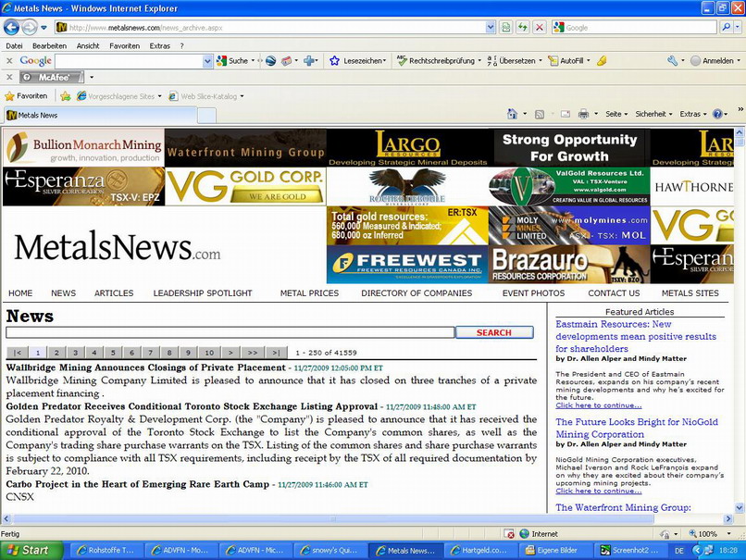Select the Metals News browser tab
The image size is (746, 560).
(100, 115)
